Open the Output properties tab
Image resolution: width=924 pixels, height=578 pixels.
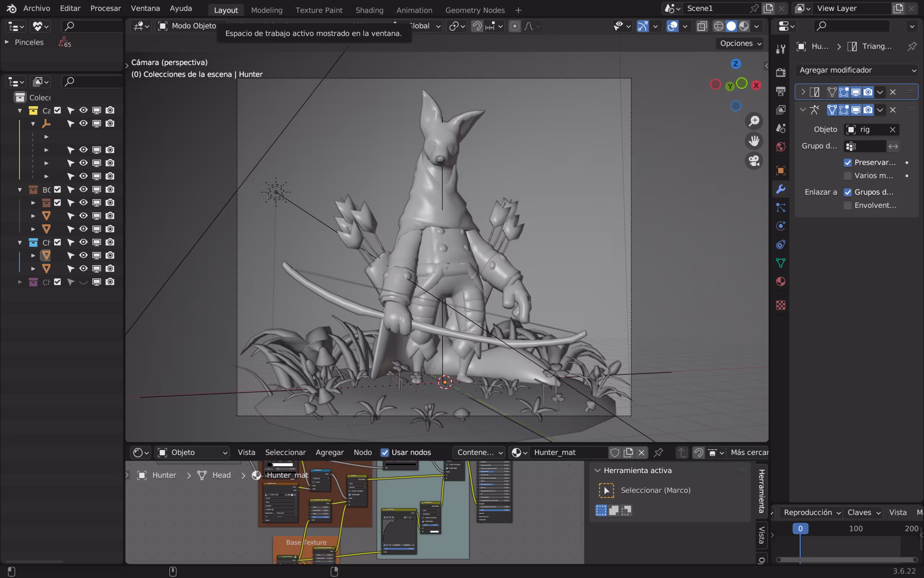click(x=781, y=91)
